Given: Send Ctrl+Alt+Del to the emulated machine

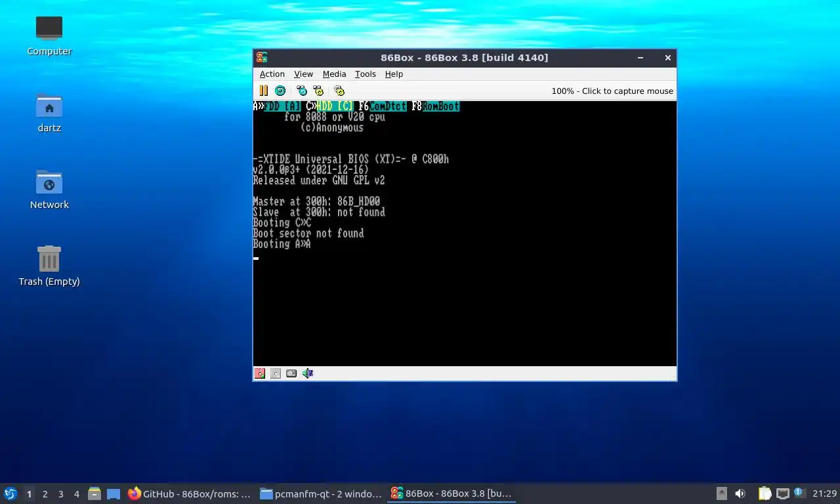Looking at the screenshot, I should [x=302, y=91].
